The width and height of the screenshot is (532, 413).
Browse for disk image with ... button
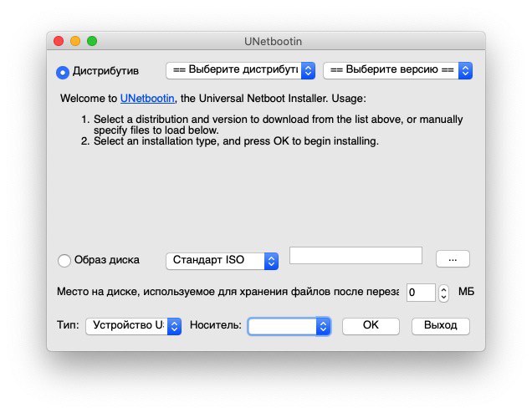click(453, 259)
